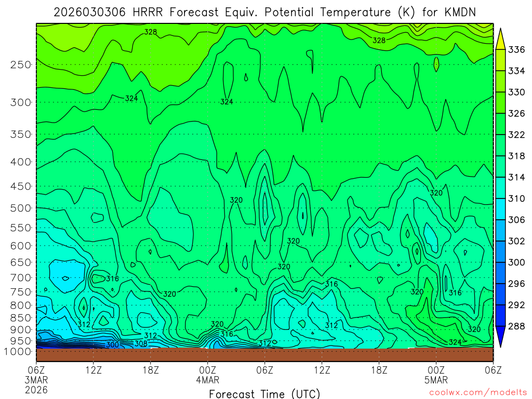Click the dark blue bottom arrow of the colorbar
This screenshot has width=532, height=399.
point(500,336)
